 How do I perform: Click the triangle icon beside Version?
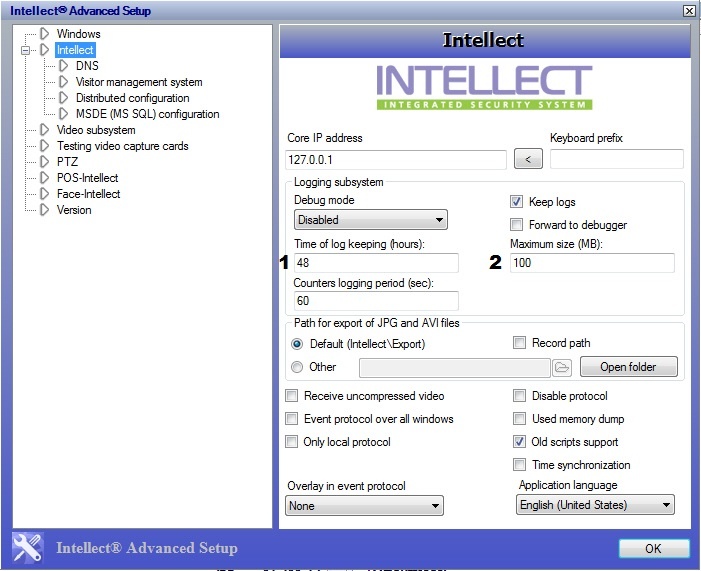[44, 210]
